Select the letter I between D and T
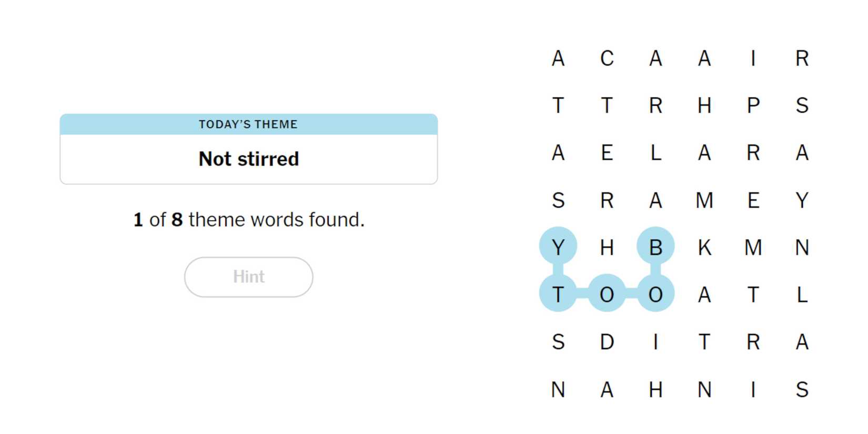Image resolution: width=868 pixels, height=434 pixels. 655,342
